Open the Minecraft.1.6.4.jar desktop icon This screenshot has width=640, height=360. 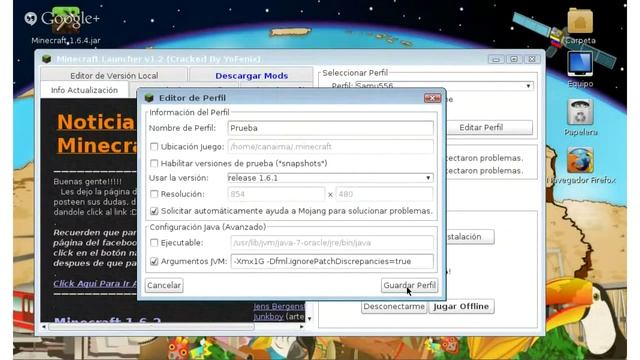pos(66,24)
